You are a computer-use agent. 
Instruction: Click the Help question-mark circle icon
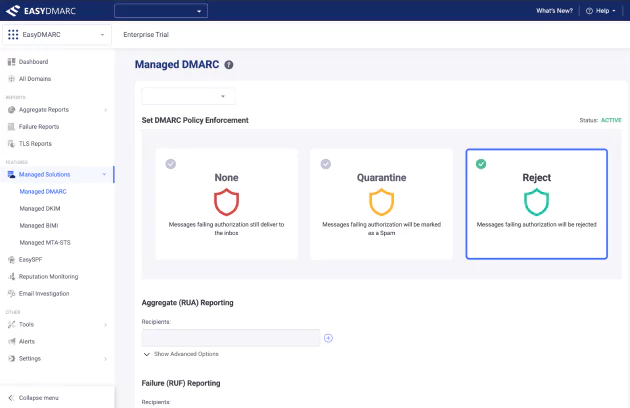(589, 11)
